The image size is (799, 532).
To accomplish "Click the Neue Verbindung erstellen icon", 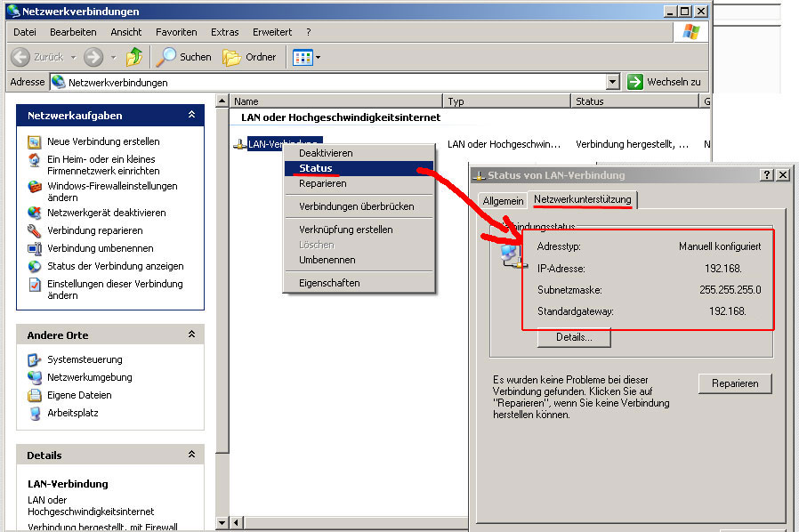I will click(34, 141).
